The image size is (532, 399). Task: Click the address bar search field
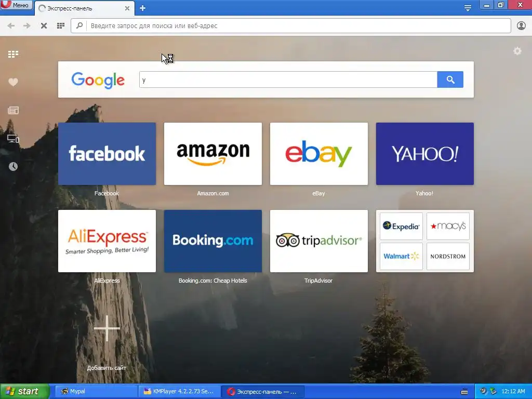(291, 26)
